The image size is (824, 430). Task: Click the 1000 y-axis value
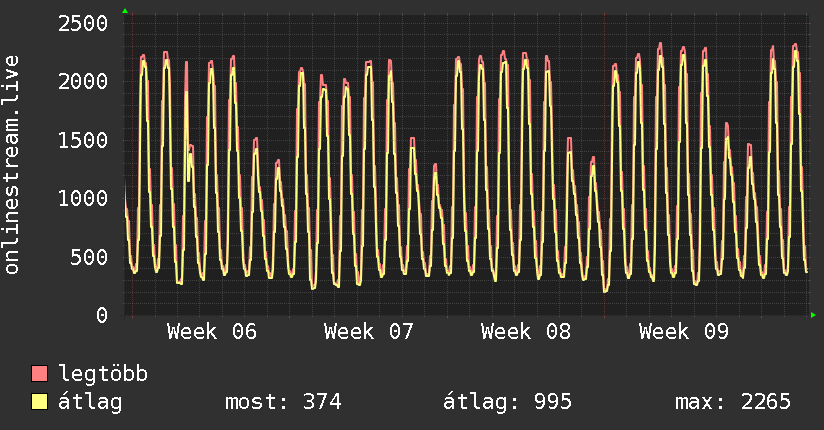[83, 198]
